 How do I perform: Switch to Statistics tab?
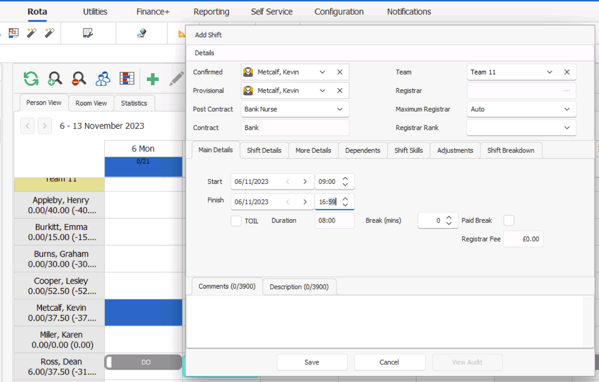coord(134,103)
